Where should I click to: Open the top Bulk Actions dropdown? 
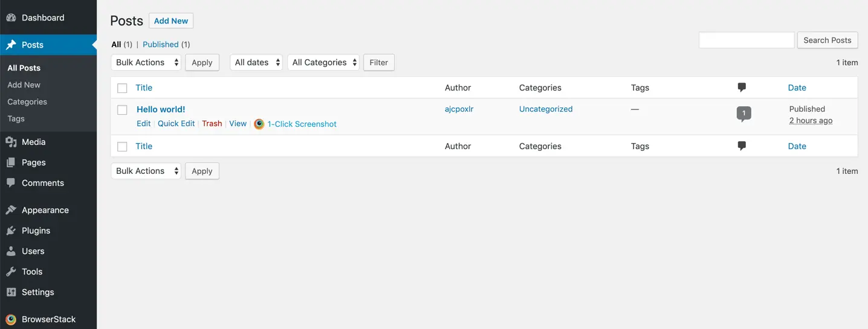tap(146, 62)
